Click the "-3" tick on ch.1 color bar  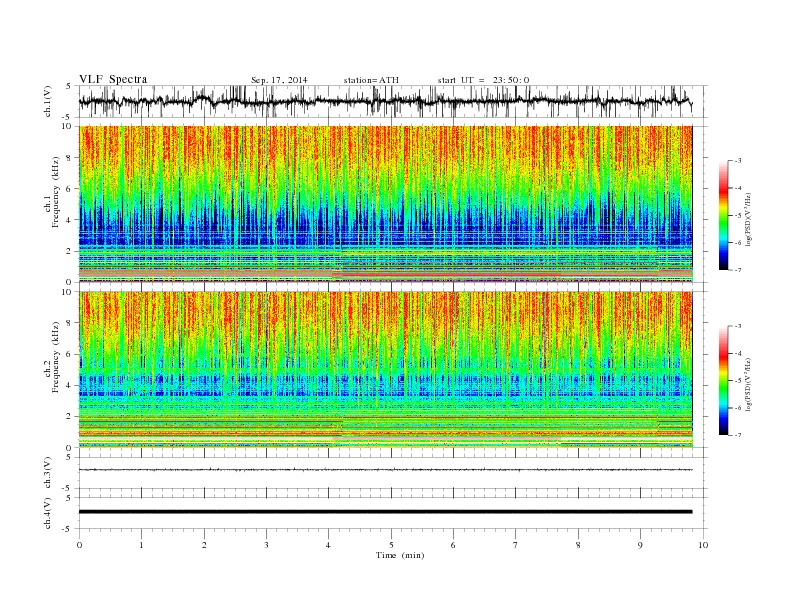(x=738, y=161)
